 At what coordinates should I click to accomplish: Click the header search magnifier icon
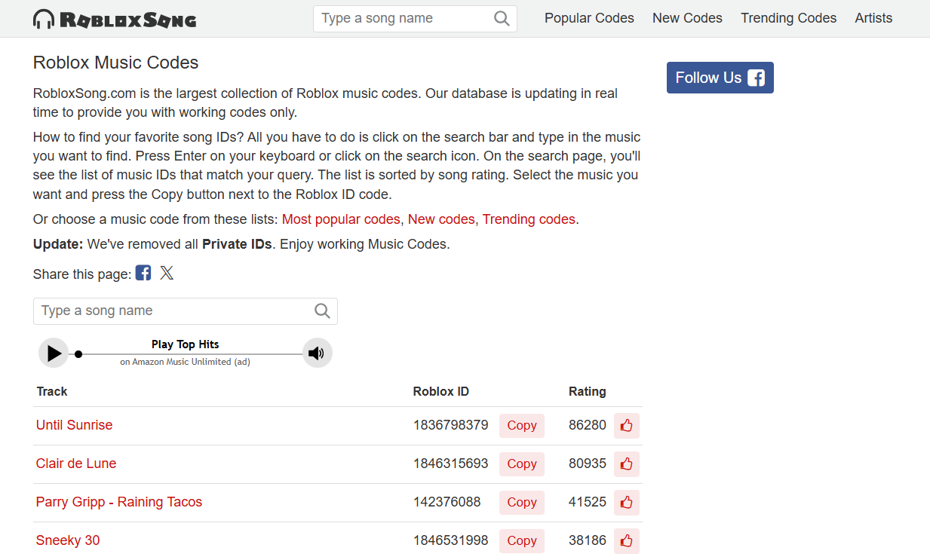(502, 19)
